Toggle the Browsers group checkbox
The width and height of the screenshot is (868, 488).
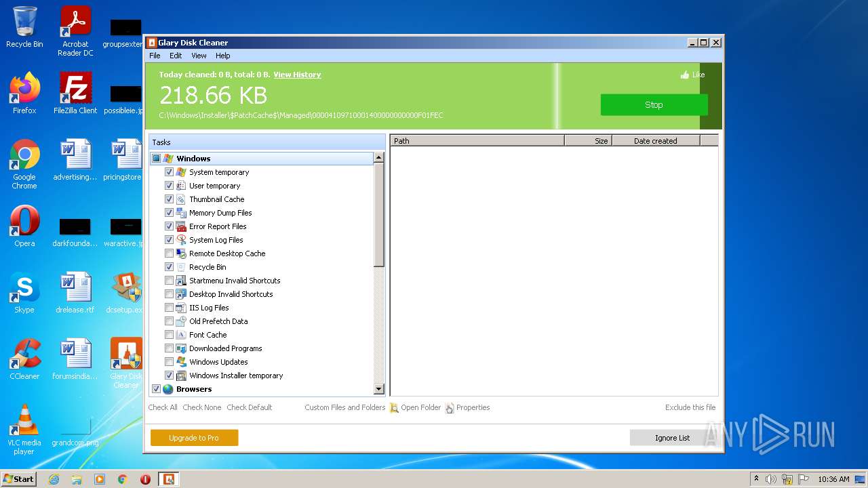[x=156, y=389]
